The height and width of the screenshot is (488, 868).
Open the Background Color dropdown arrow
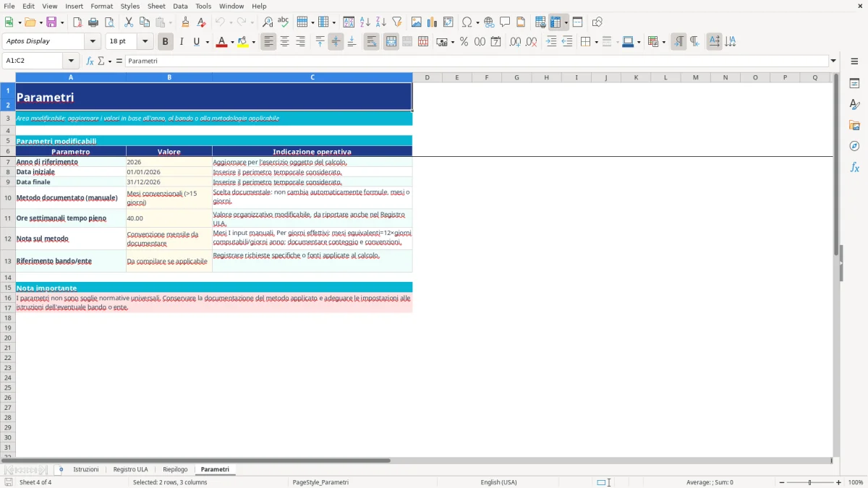pos(253,42)
